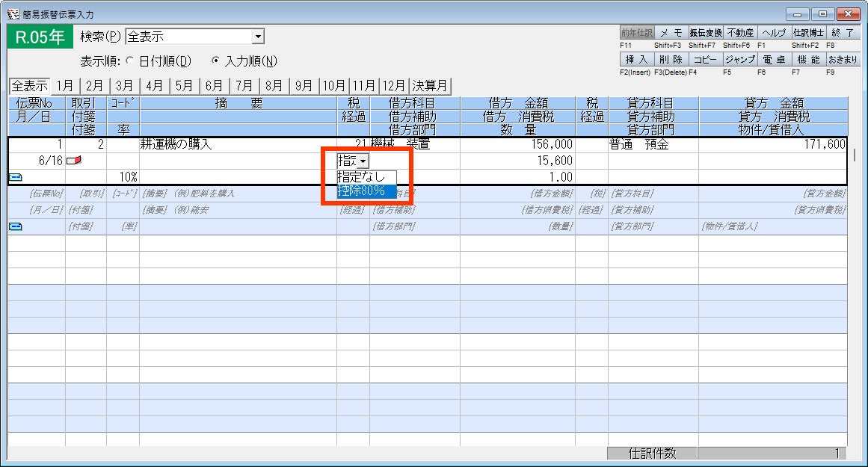Screen dimensions: 868x467
Task: Open the 11月 tab
Action: click(x=363, y=86)
